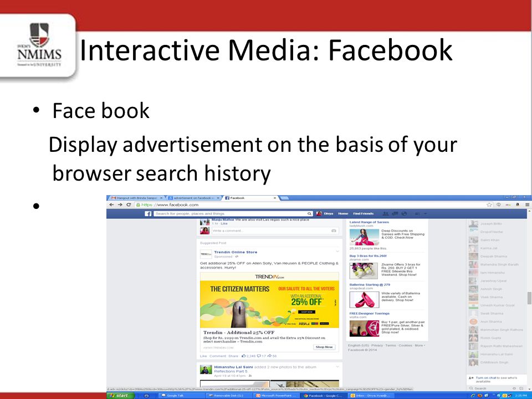
Task: Open Notifications globe icon
Action: pyautogui.click(x=404, y=214)
